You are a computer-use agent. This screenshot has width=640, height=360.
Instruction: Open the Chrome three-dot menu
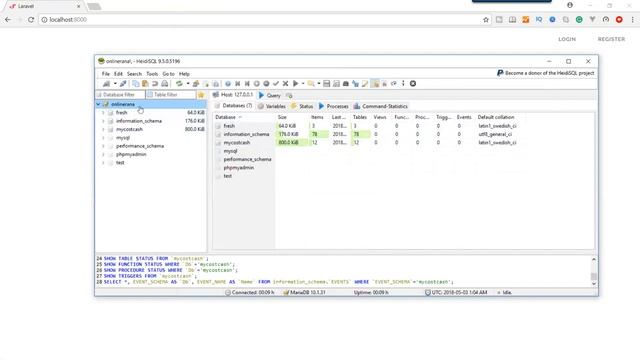tap(633, 20)
